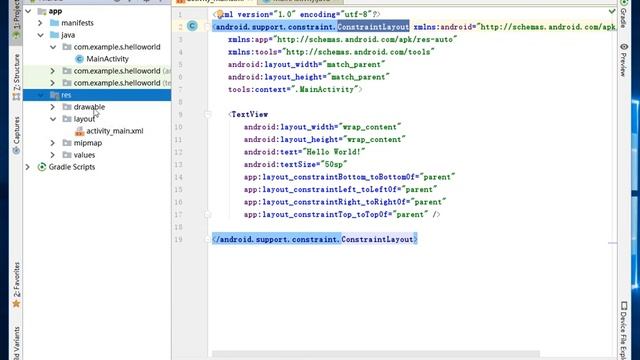Viewport: 640px width, 360px height.
Task: Click the Favorites star icon
Action: 16,303
